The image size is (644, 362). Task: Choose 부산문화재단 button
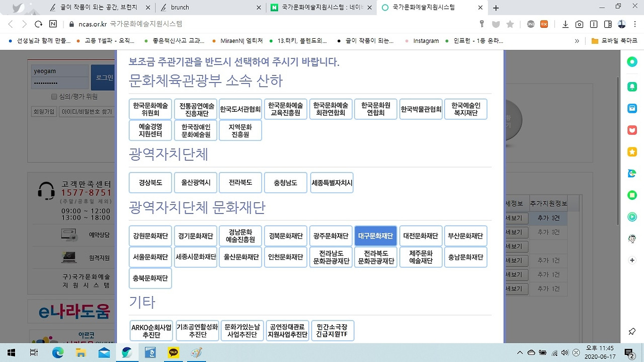pos(465,236)
